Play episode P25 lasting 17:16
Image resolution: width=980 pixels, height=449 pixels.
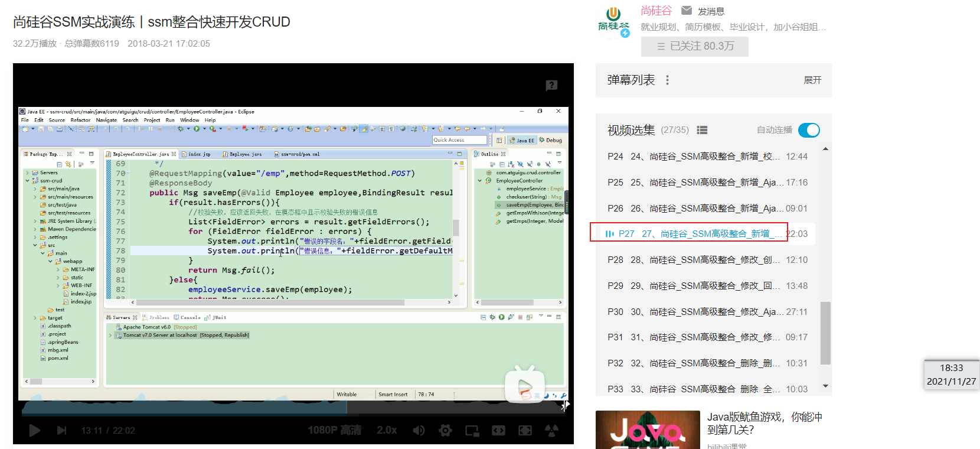coord(707,183)
